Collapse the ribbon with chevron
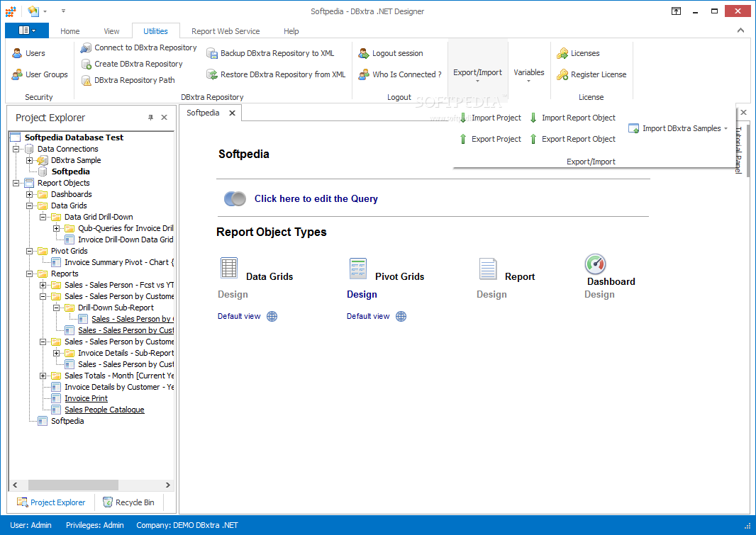The width and height of the screenshot is (756, 535). click(x=740, y=30)
